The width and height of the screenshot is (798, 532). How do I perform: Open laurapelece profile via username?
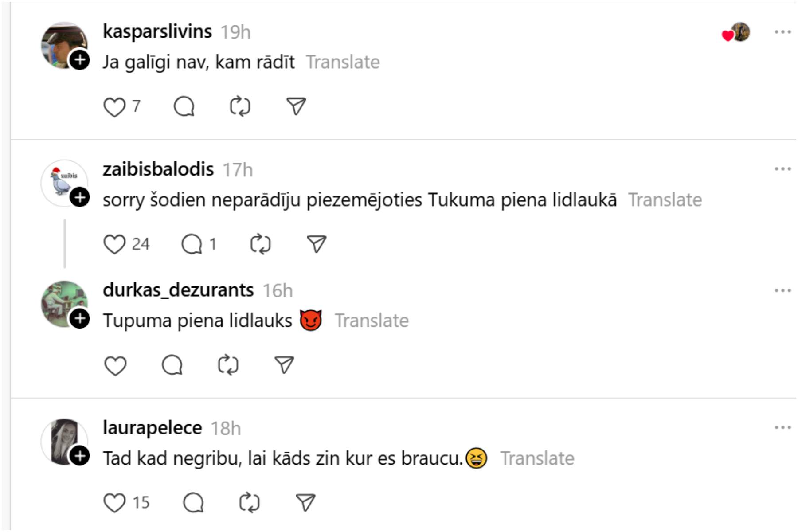coord(152,428)
